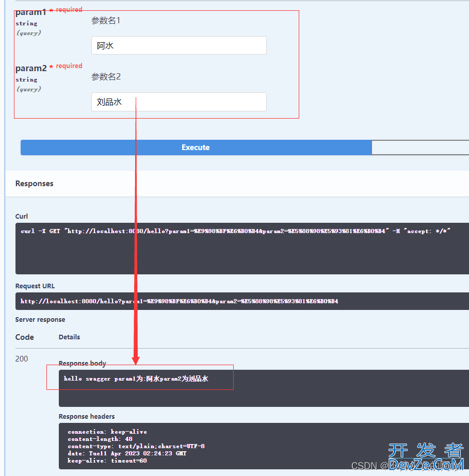The width and height of the screenshot is (469, 476).
Task: Select the curl command text block
Action: (x=242, y=249)
